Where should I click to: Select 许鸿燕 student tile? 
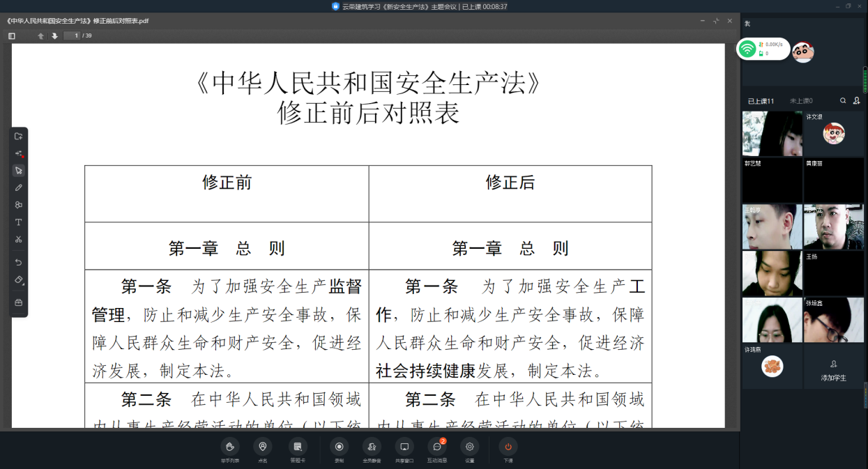click(772, 367)
